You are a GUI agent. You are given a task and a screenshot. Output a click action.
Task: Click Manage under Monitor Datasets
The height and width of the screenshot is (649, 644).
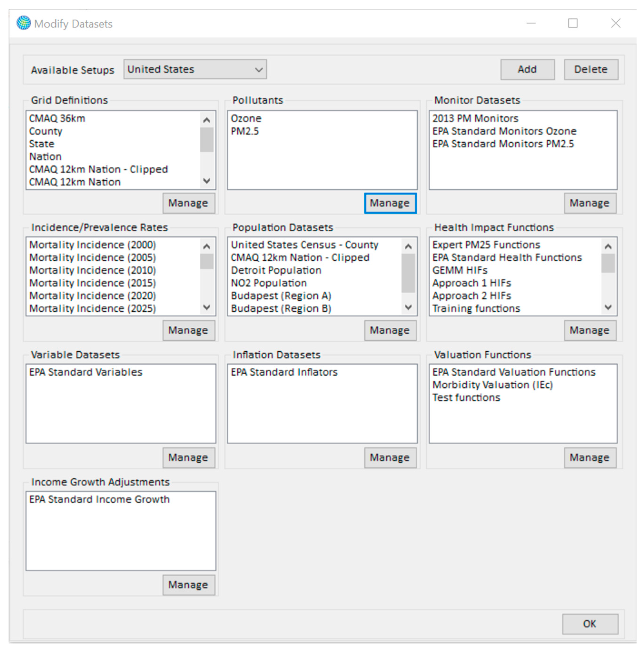point(590,203)
